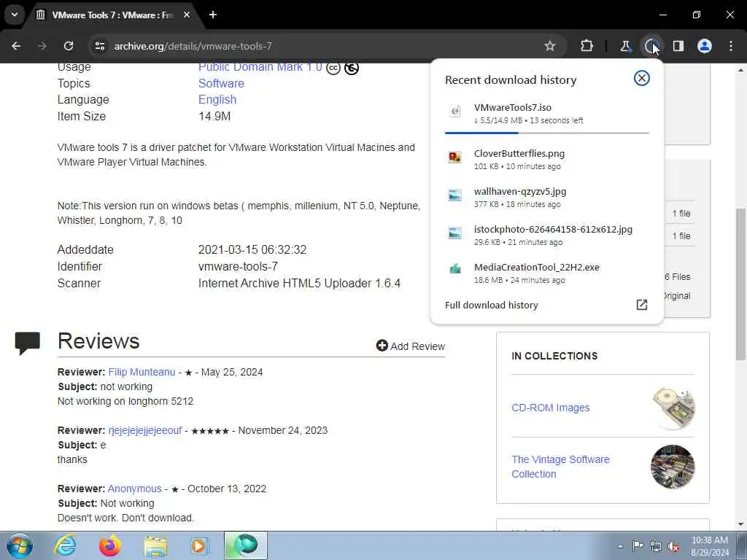Open istockphoto-626464158-612x612.jpg download
The width and height of the screenshot is (747, 560).
[546, 236]
